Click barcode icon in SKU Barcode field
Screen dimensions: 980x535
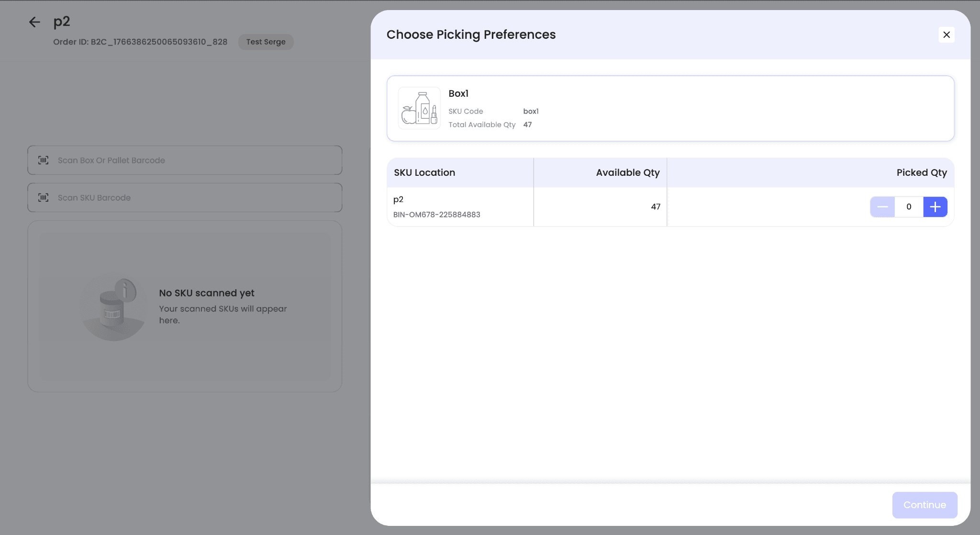[44, 198]
